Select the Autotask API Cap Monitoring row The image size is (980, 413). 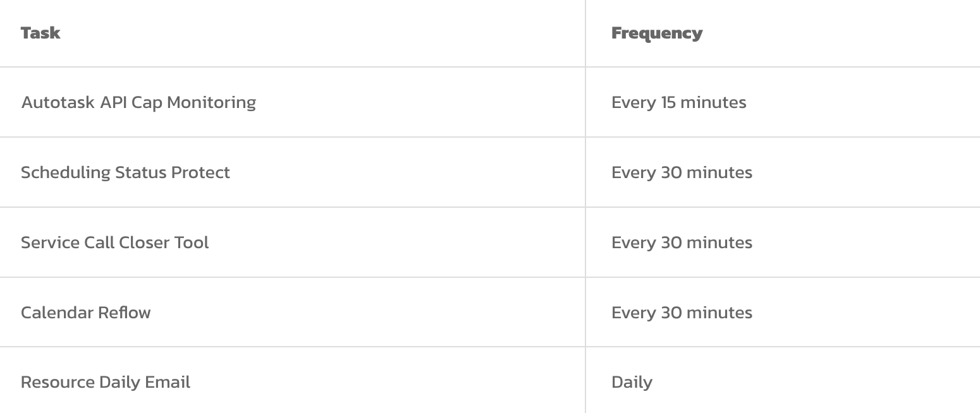tap(490, 102)
